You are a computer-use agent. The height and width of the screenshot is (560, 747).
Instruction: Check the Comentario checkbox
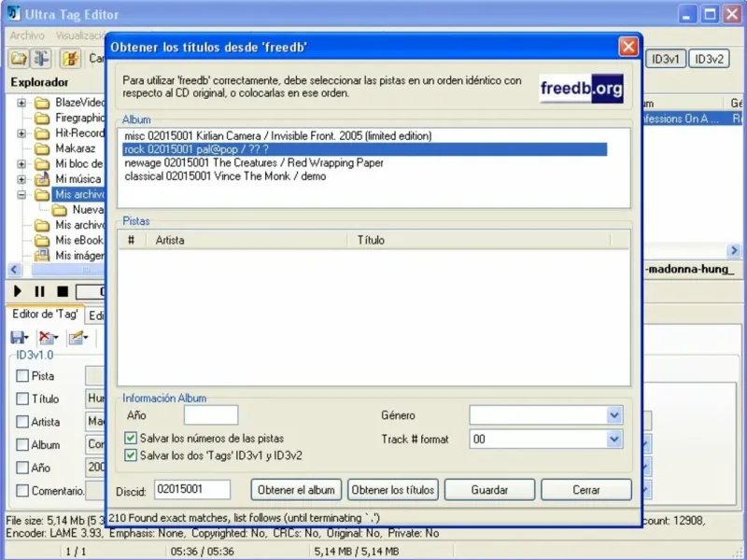click(21, 491)
